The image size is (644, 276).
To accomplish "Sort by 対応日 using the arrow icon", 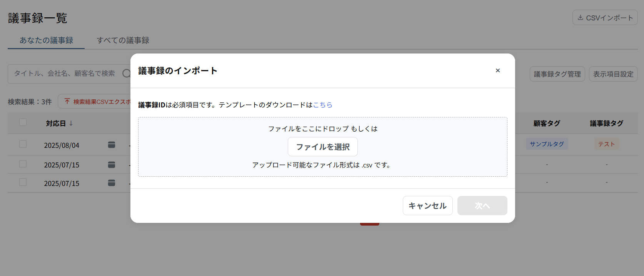I will [71, 124].
